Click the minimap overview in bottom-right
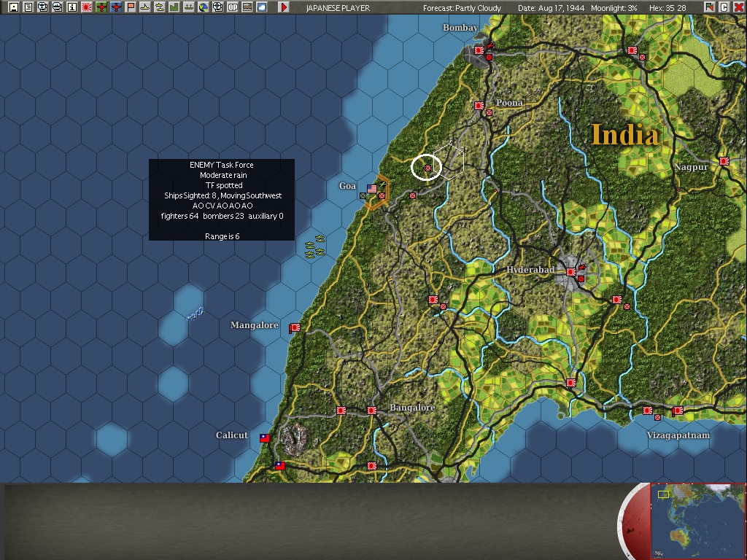 pyautogui.click(x=697, y=521)
